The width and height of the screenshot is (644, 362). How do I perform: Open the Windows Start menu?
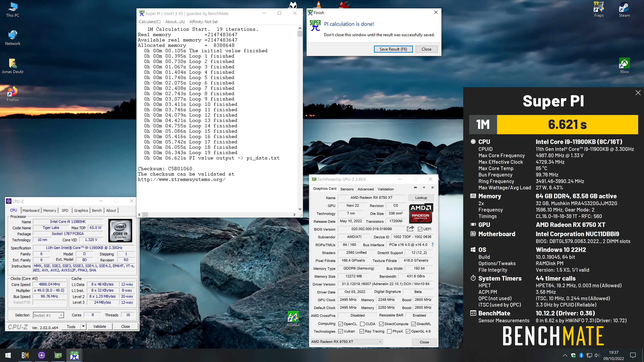tap(8, 355)
